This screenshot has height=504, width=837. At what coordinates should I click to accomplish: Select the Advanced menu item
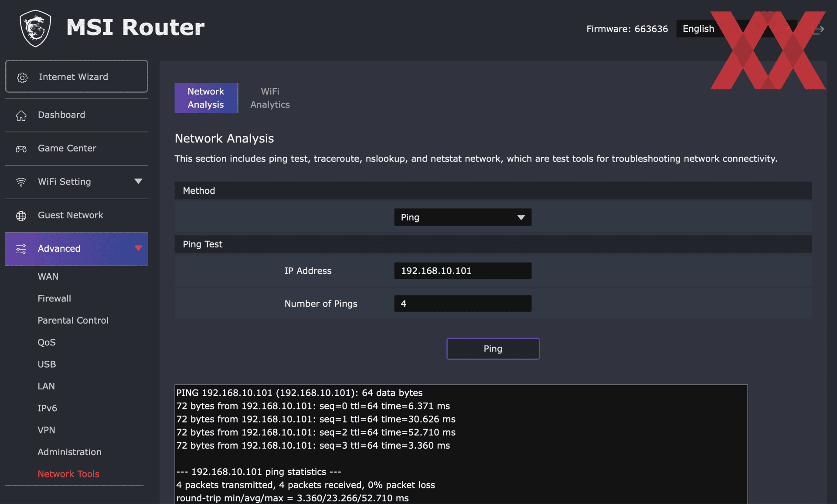(x=76, y=249)
